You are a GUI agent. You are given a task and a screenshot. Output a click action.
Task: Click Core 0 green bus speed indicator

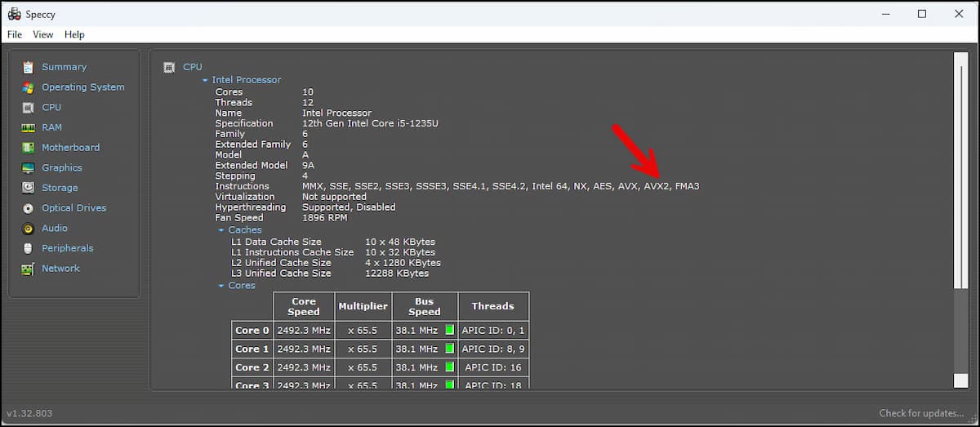tap(449, 331)
